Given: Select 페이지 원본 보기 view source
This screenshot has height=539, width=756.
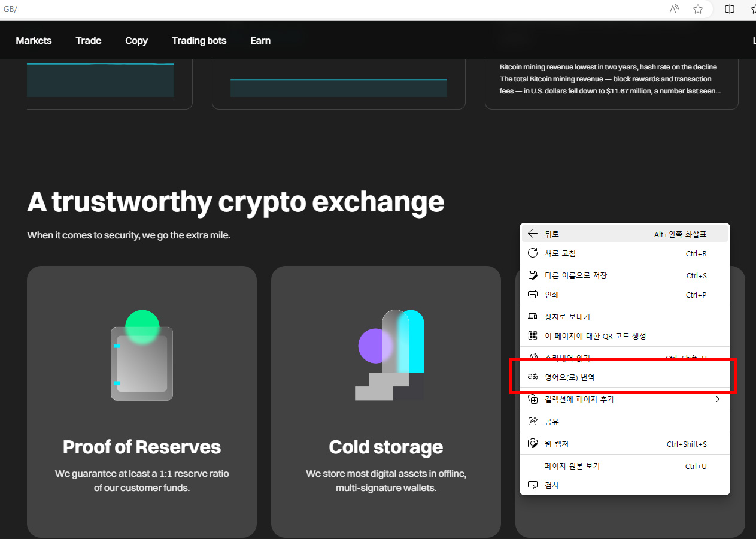Looking at the screenshot, I should coord(625,466).
